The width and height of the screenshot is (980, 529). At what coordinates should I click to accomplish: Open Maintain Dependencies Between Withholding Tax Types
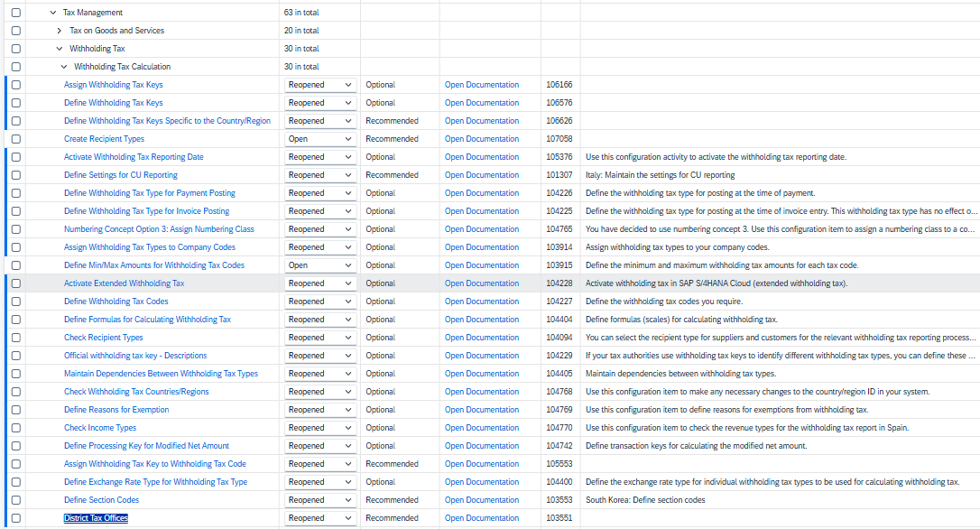coord(161,374)
